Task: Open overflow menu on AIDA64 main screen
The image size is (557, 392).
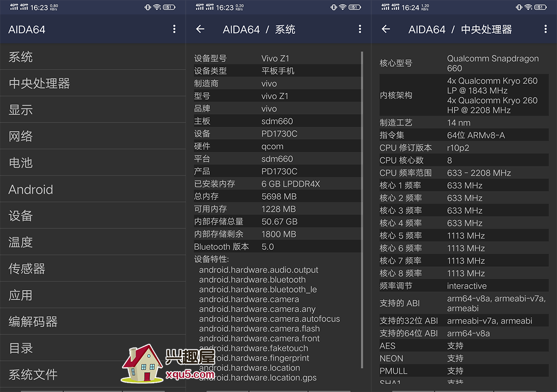Action: [174, 29]
